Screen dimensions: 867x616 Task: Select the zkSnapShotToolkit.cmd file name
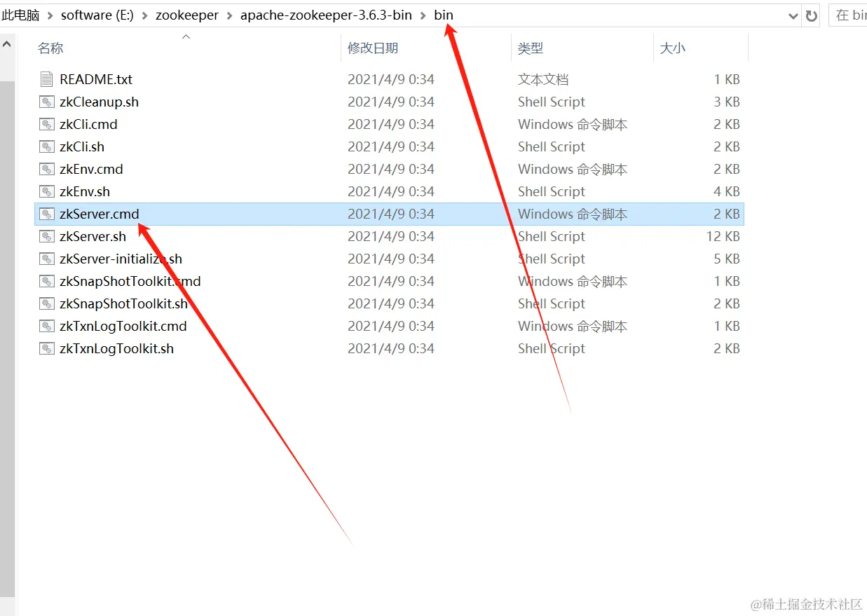pyautogui.click(x=130, y=281)
